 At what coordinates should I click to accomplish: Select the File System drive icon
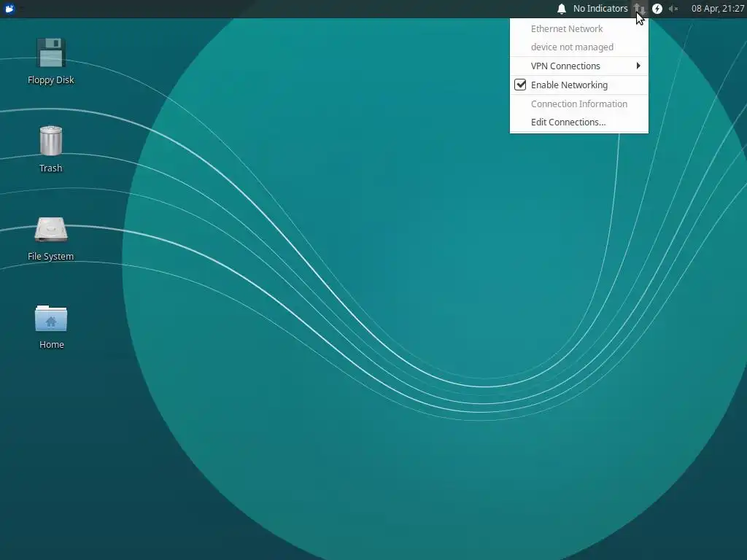(x=50, y=230)
